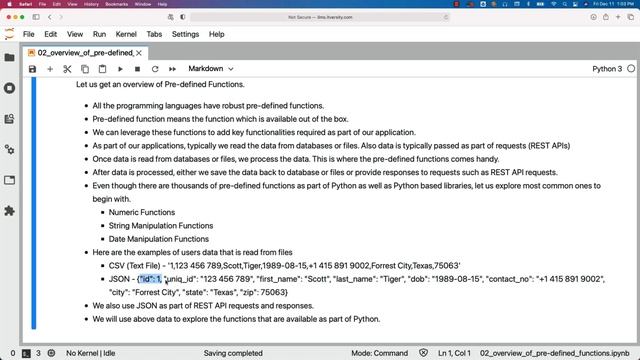Click Ln 1, Col 1 indicator
Screen dimensions: 640x360
coord(454,353)
